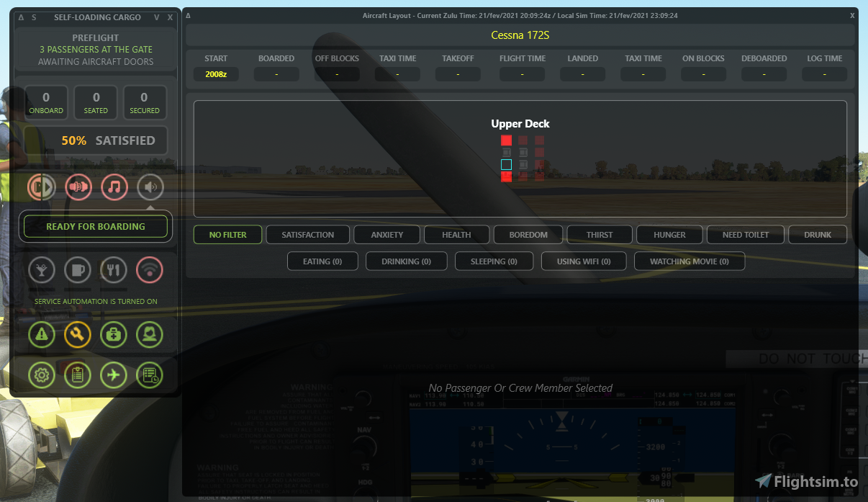The image size is (868, 502).
Task: Expand the A chevron on the SLC titlebar
Action: (19, 17)
